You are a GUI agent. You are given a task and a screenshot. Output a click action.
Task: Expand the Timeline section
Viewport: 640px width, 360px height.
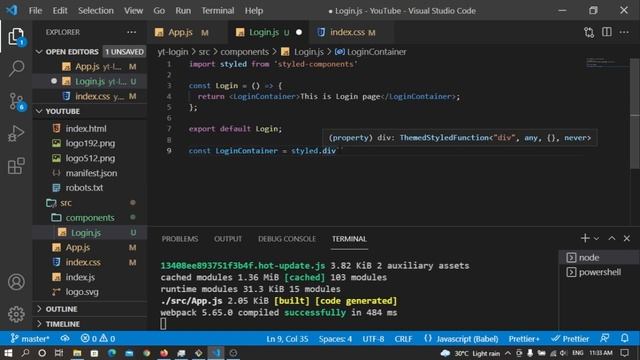pyautogui.click(x=90, y=324)
